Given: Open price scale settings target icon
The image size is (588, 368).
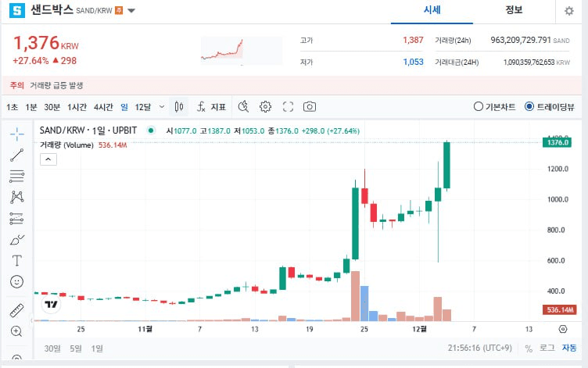Looking at the screenshot, I should [562, 329].
